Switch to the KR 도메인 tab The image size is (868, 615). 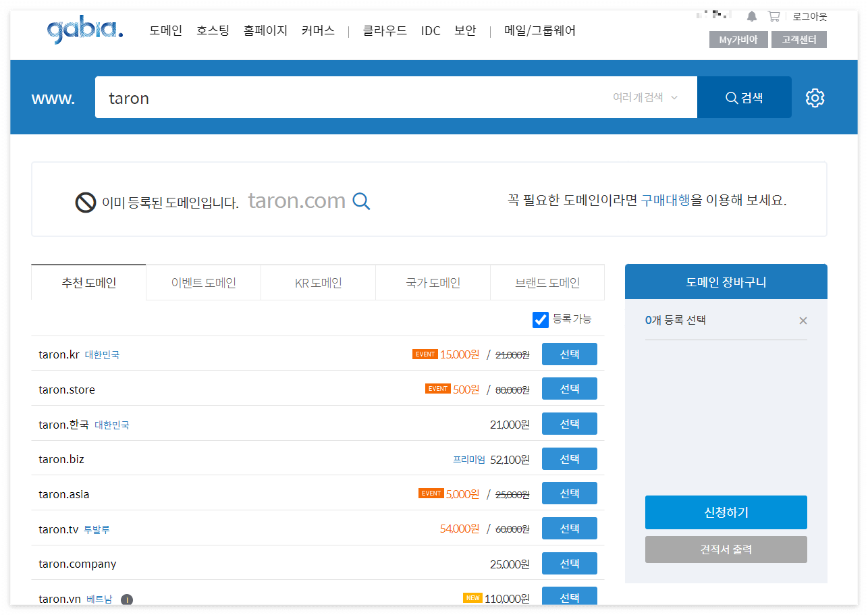(x=318, y=282)
